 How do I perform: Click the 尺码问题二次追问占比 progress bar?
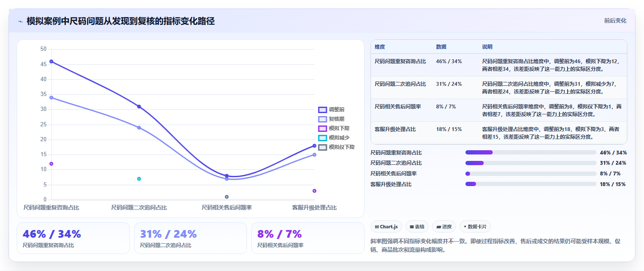pos(531,163)
